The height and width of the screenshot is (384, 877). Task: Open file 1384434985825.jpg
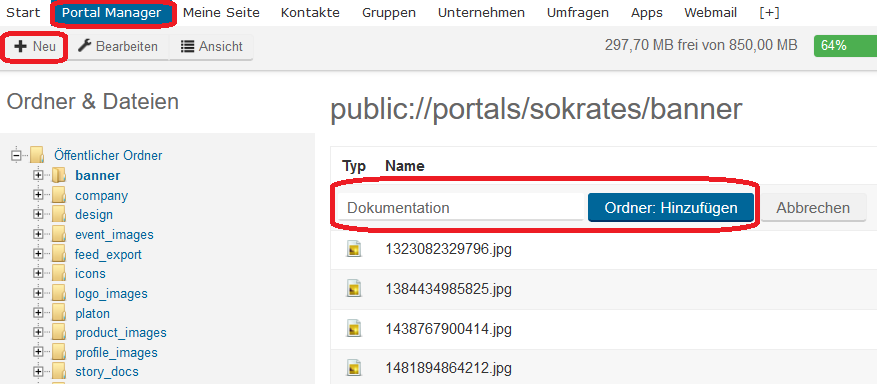coord(449,289)
